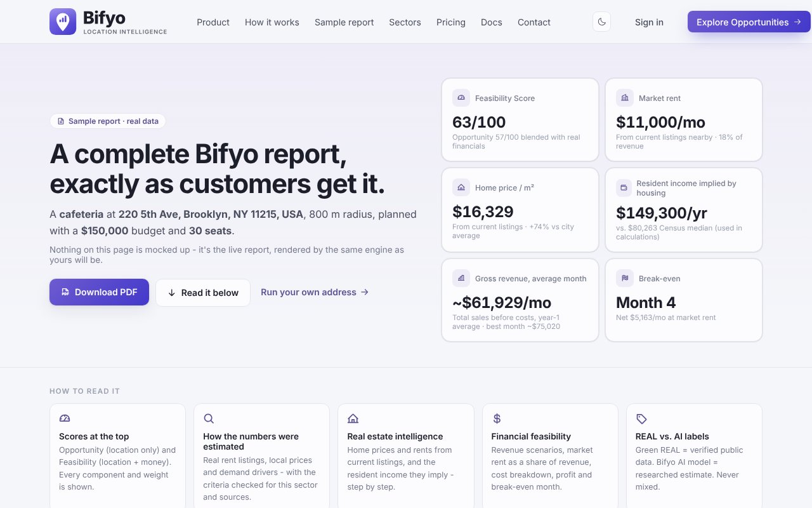The height and width of the screenshot is (508, 812).
Task: Click the HOW TO READ IT section label
Action: click(84, 391)
